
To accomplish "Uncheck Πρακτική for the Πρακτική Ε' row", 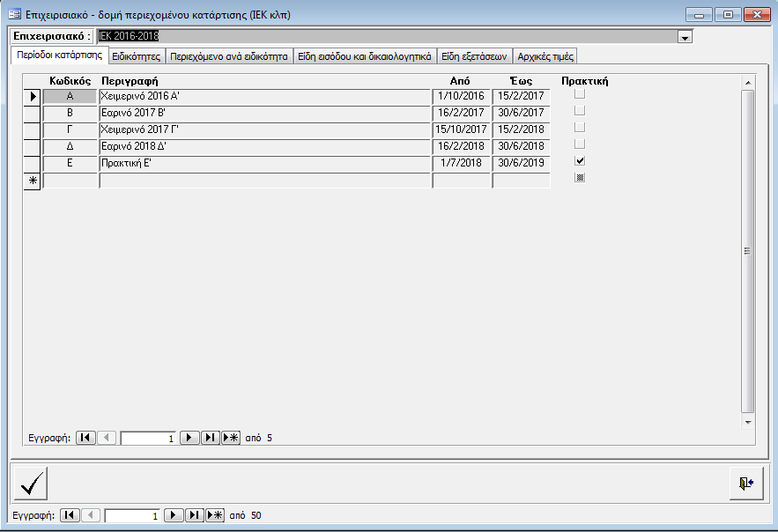I will coord(580,162).
